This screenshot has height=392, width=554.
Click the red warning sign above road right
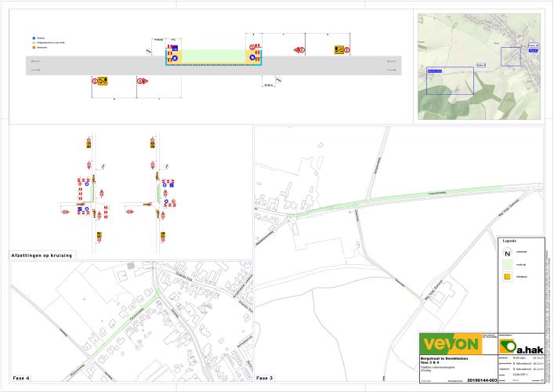(299, 50)
